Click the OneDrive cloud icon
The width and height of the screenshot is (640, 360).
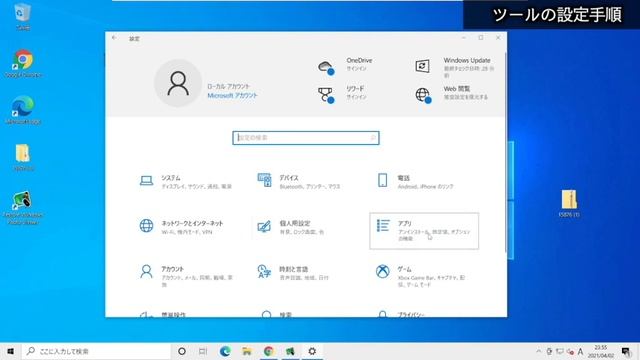(326, 67)
